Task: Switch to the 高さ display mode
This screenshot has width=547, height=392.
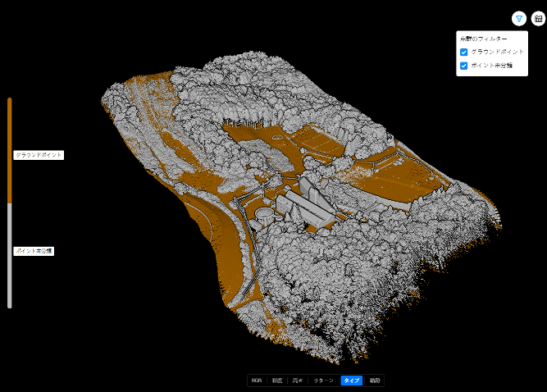Action: pyautogui.click(x=298, y=381)
